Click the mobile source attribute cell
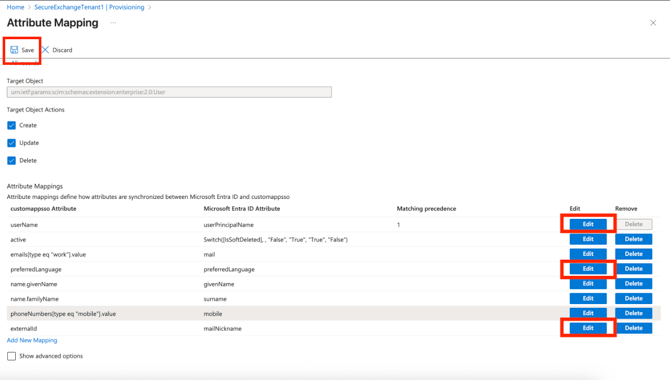Screen dimensions: 670x380 click(x=213, y=314)
